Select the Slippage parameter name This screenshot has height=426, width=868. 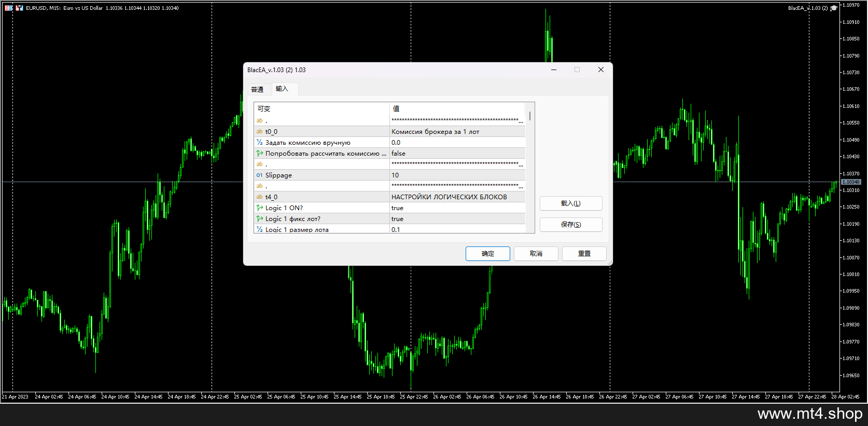tap(278, 175)
